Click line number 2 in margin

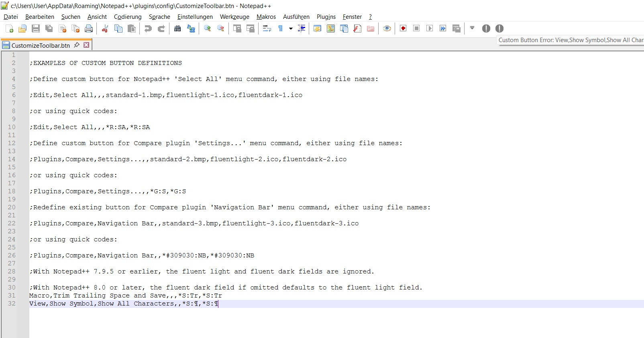[x=14, y=63]
